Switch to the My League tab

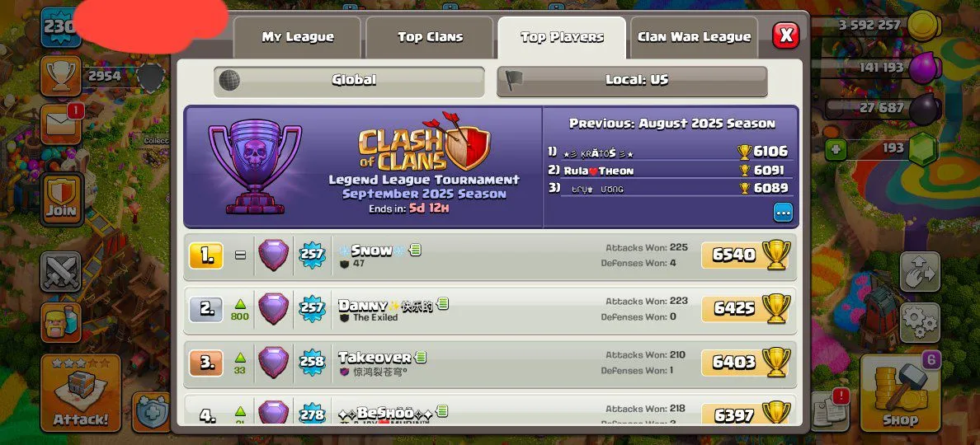[298, 37]
